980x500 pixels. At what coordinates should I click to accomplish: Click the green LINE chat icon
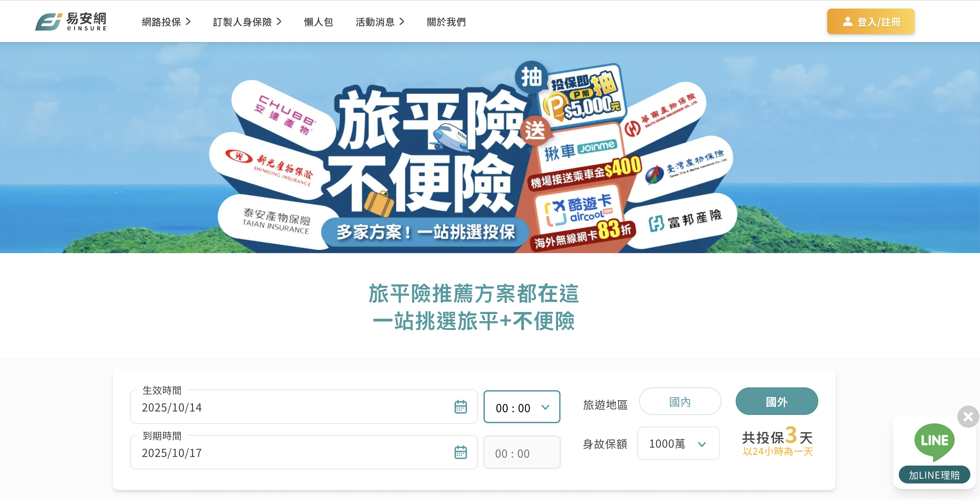click(x=934, y=442)
